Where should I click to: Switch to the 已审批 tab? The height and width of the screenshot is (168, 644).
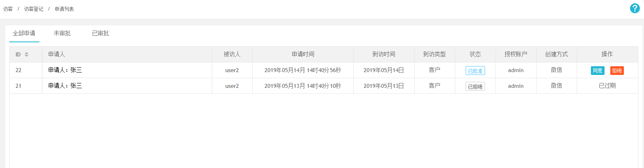tap(100, 33)
